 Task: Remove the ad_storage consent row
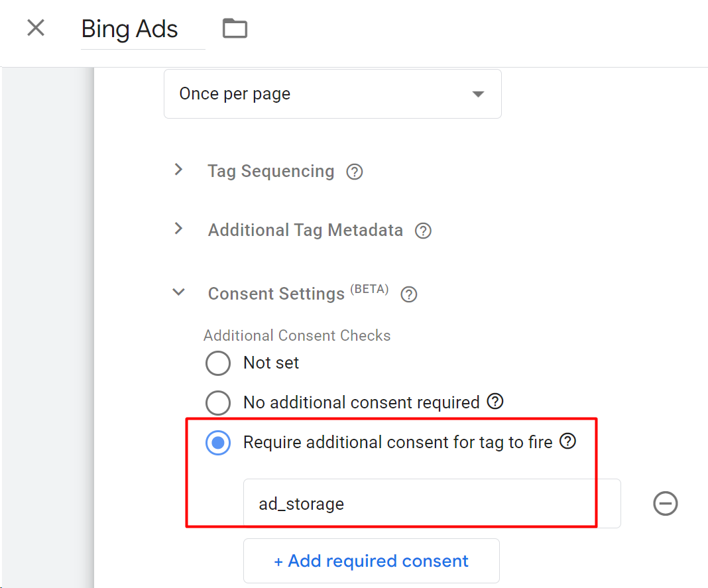click(x=666, y=504)
